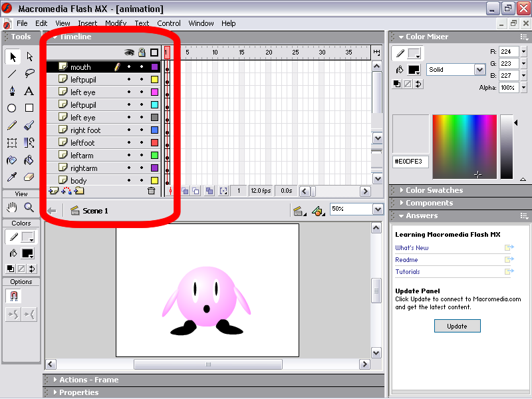
Task: Open the Tutorials link
Action: 407,272
